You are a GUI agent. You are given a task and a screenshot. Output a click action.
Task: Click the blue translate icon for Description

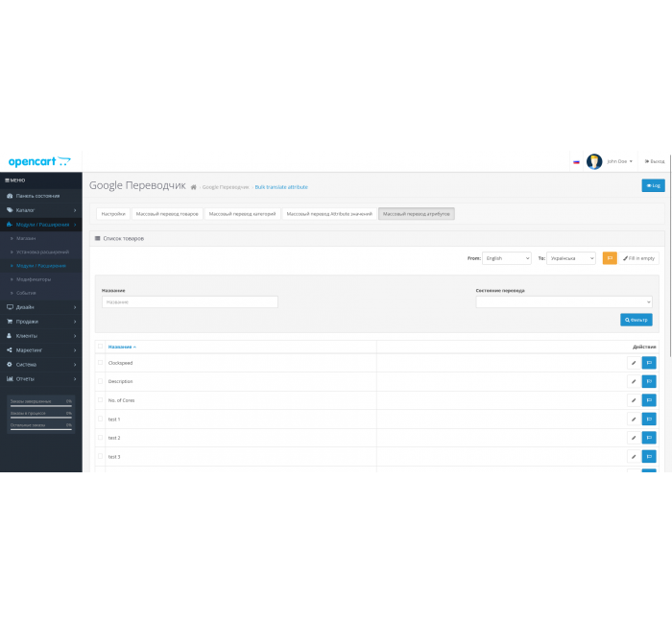tap(649, 381)
